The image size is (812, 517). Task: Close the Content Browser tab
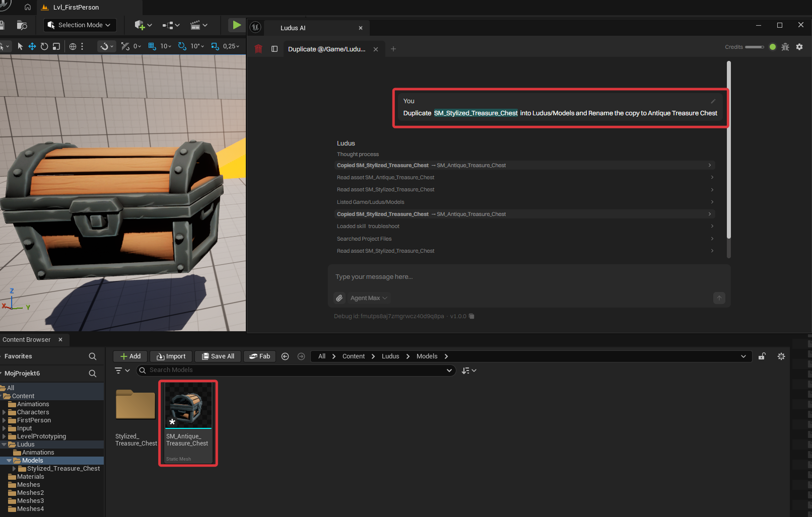pos(60,340)
